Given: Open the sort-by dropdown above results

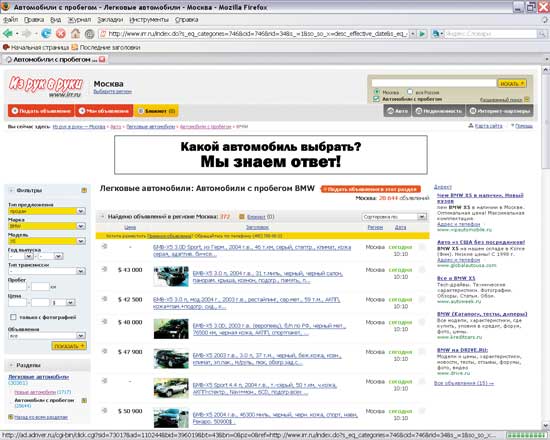Looking at the screenshot, I should 394,217.
